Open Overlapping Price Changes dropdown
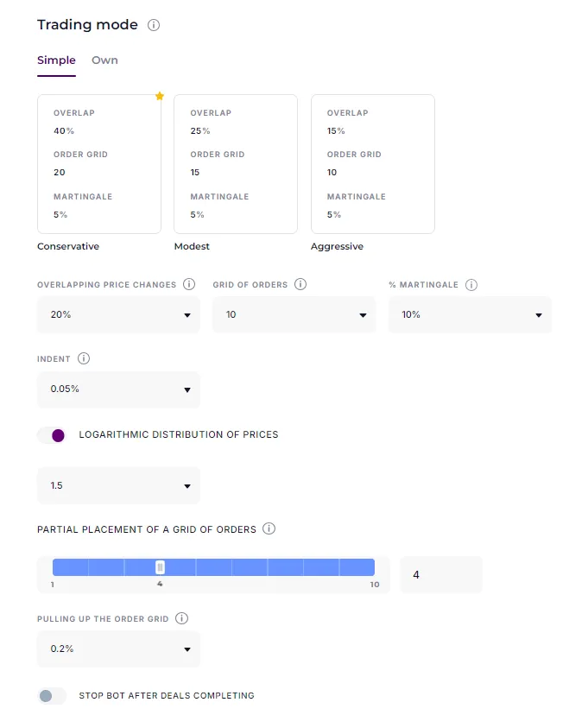Viewport: 588px width, 715px height. click(x=118, y=315)
